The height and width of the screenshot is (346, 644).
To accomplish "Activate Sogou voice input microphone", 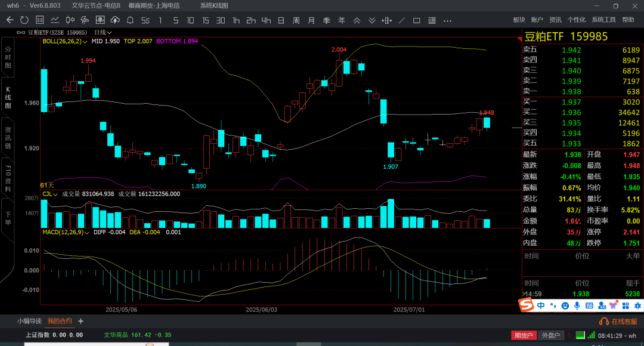I will tap(577, 305).
